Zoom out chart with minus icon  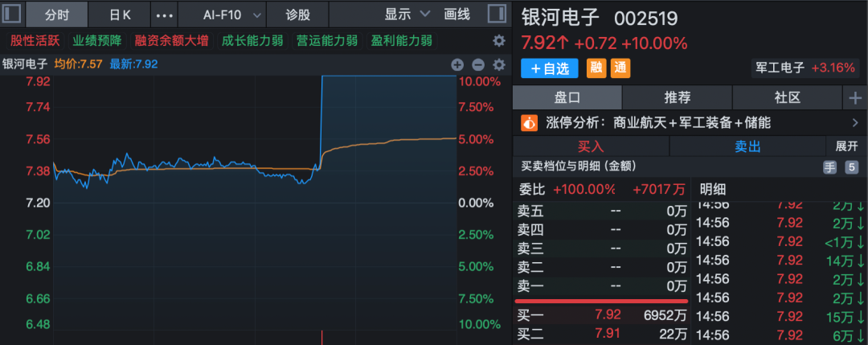pos(477,65)
